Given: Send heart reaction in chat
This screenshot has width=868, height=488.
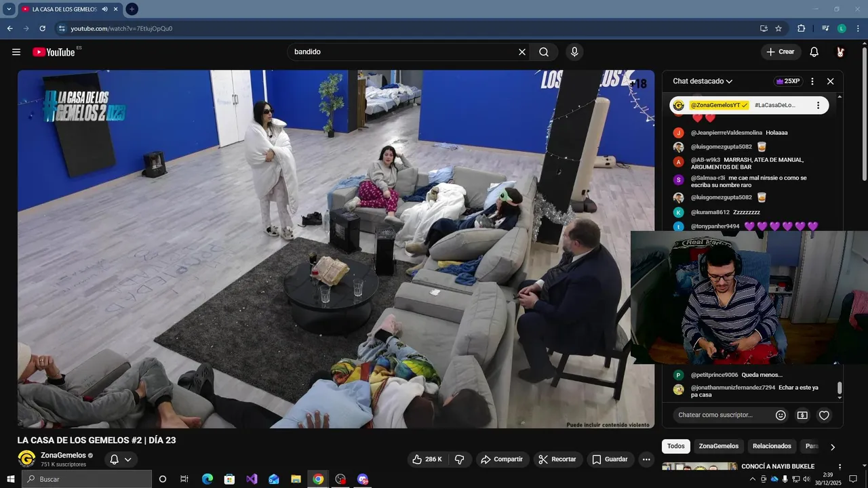Looking at the screenshot, I should click(x=824, y=415).
